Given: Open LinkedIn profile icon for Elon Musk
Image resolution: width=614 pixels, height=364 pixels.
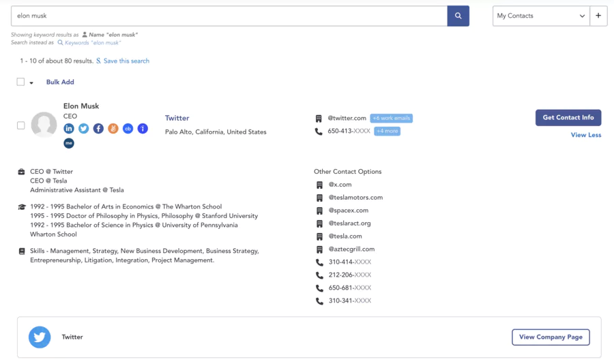Looking at the screenshot, I should coord(69,128).
